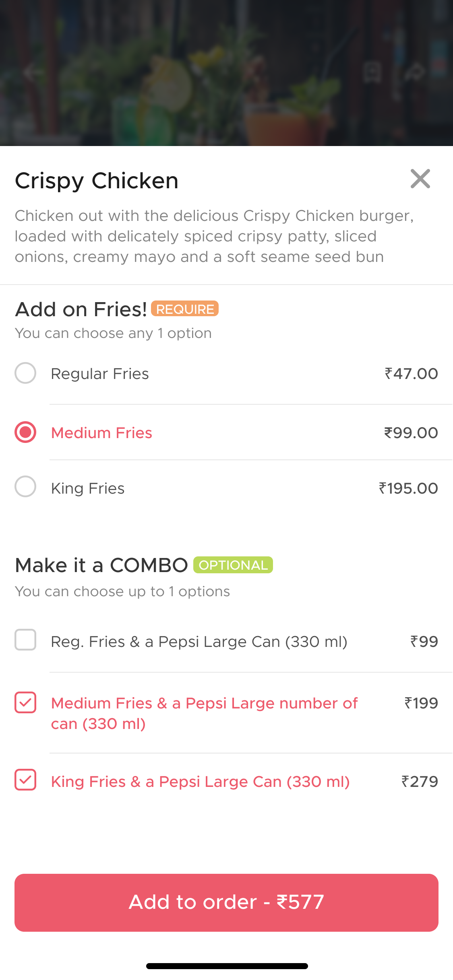The image size is (453, 980).
Task: Choose the King Fries radio button
Action: 25,487
